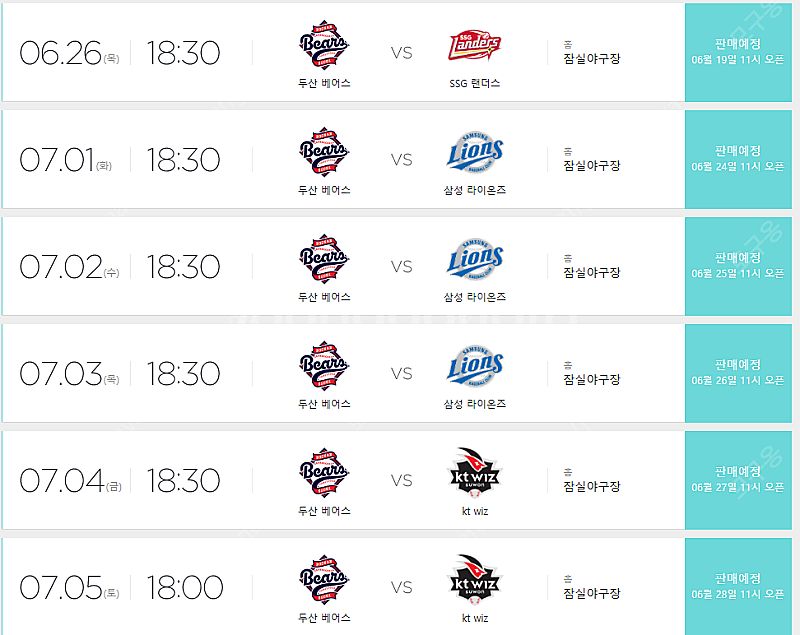Click Doosan Bears logo in 07.05 game
Screen dimensions: 800x635
(x=323, y=579)
